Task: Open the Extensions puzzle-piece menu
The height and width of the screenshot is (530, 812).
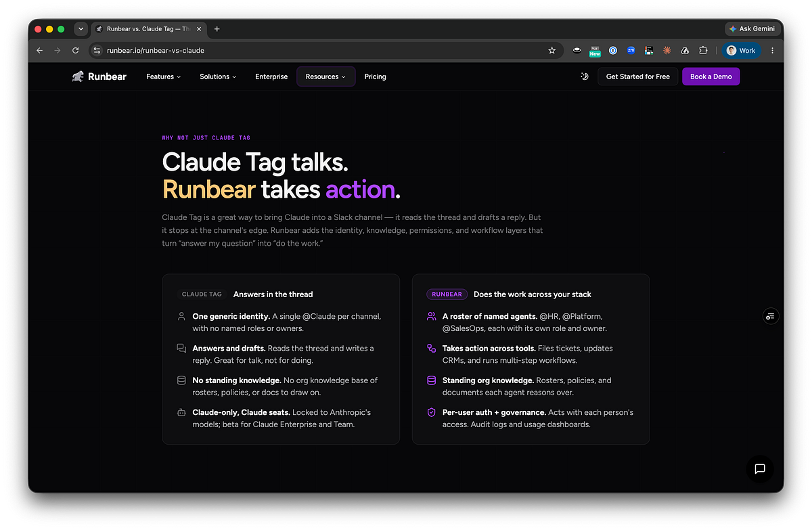Action: [703, 50]
